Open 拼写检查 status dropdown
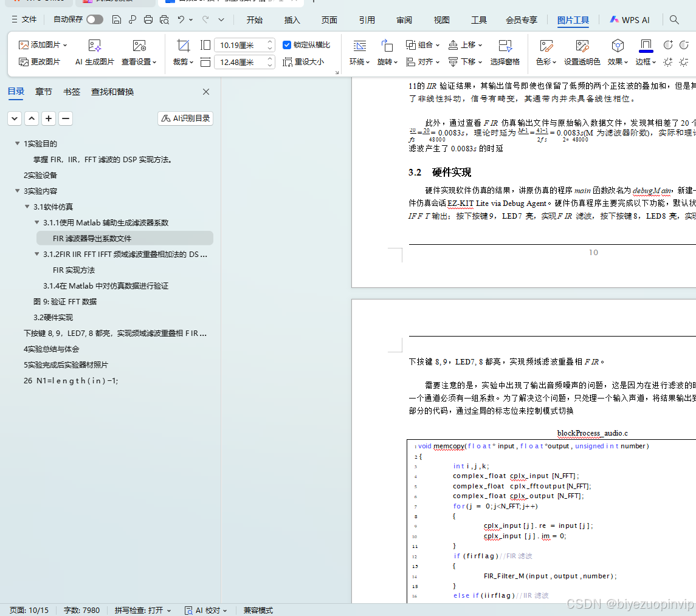This screenshot has height=616, width=696. pos(143,611)
